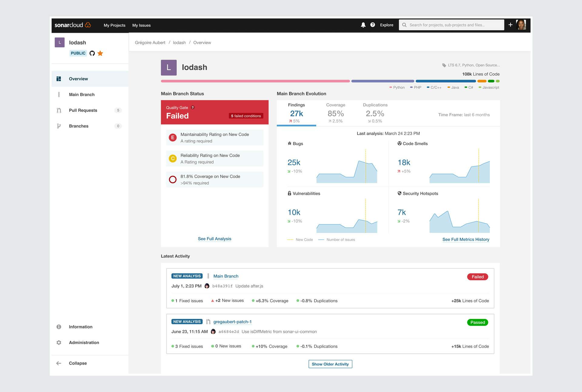This screenshot has width=582, height=392.
Task: Click the Main Branch sidebar icon
Action: tap(59, 95)
